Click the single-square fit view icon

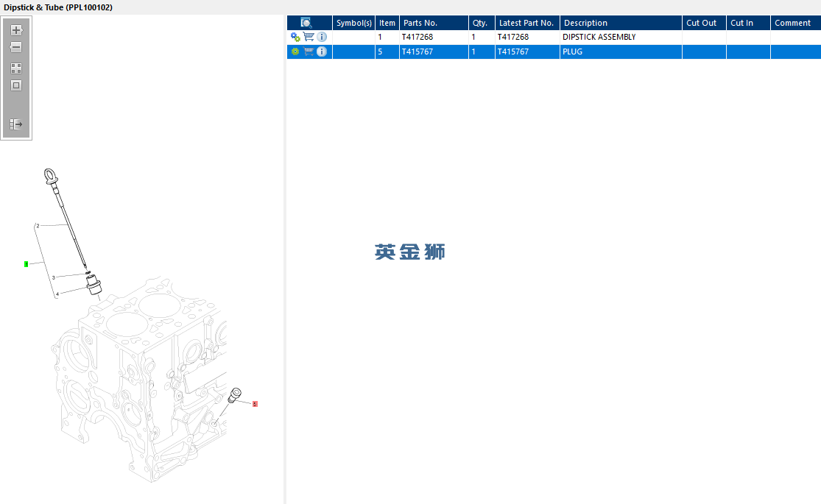16,85
